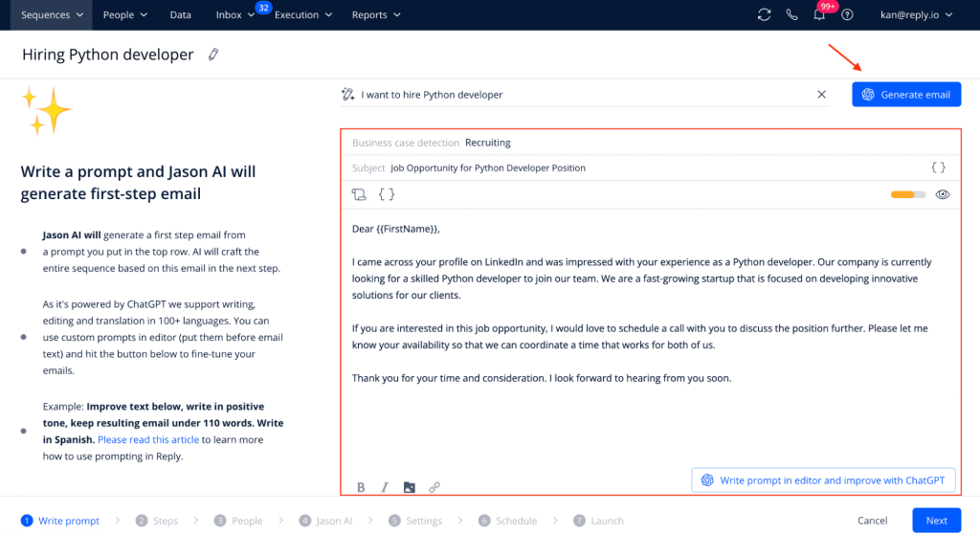Screen dimensions: 980x534
Task: Select step 4 Jason AI
Action: click(325, 521)
